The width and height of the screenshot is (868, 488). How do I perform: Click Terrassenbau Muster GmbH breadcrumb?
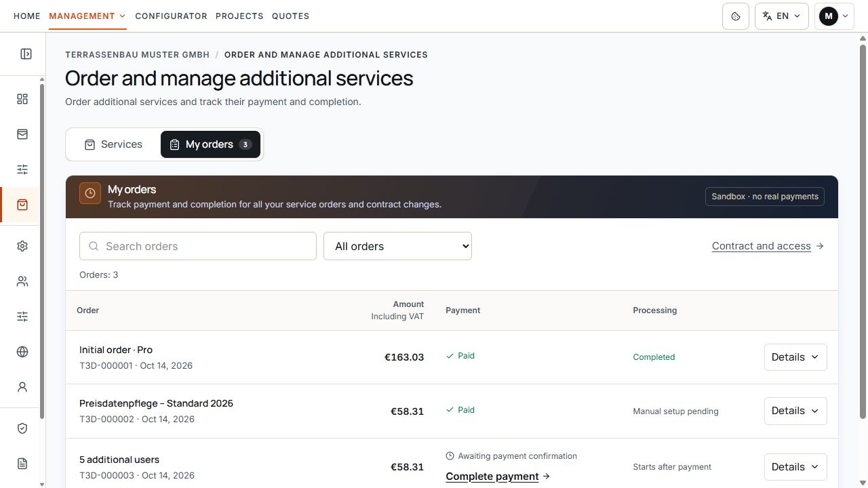[x=138, y=55]
